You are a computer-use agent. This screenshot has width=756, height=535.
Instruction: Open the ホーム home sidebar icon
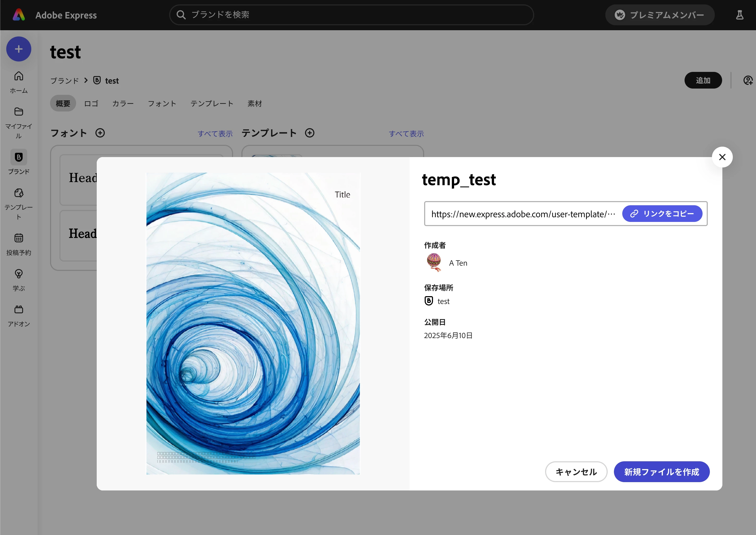point(19,76)
